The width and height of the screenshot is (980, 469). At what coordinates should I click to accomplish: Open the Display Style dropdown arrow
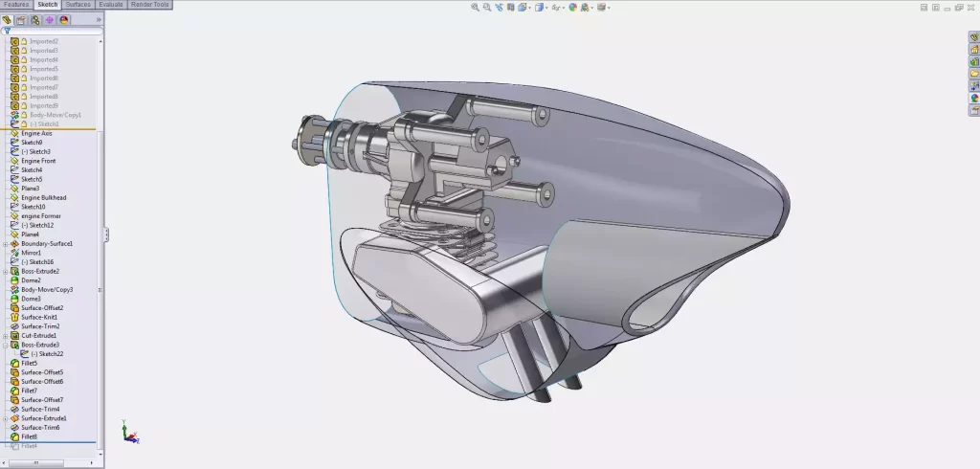[x=546, y=8]
